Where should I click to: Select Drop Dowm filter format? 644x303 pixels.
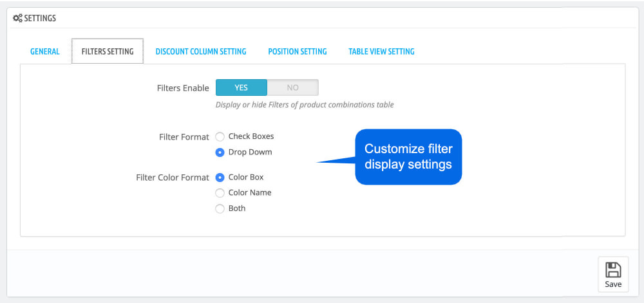220,152
